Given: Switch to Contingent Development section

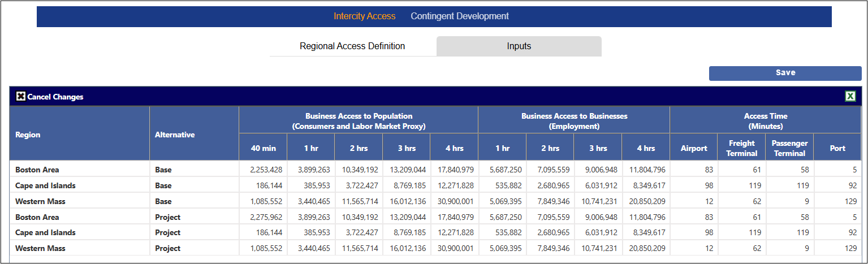Looking at the screenshot, I should [460, 16].
